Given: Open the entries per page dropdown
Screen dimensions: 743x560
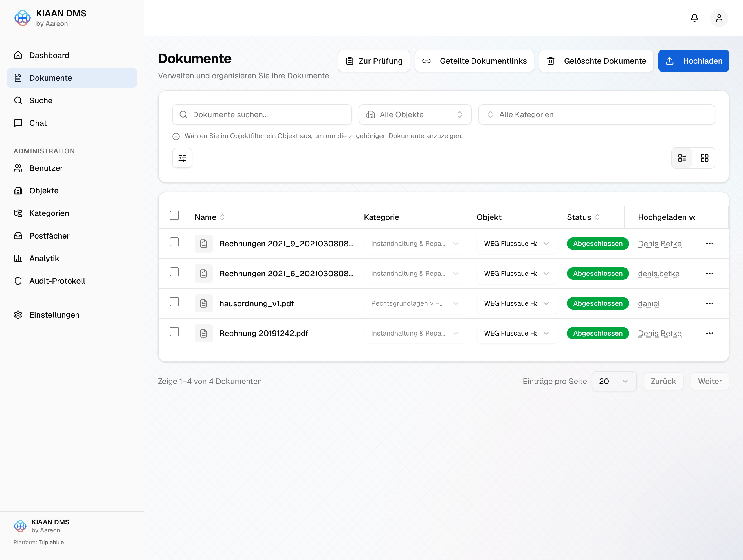Looking at the screenshot, I should (x=614, y=382).
